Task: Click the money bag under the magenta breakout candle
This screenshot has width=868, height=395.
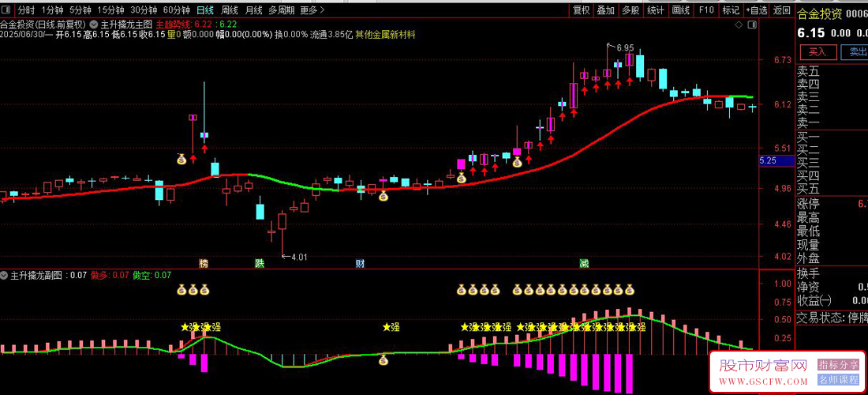Action: coord(461,177)
